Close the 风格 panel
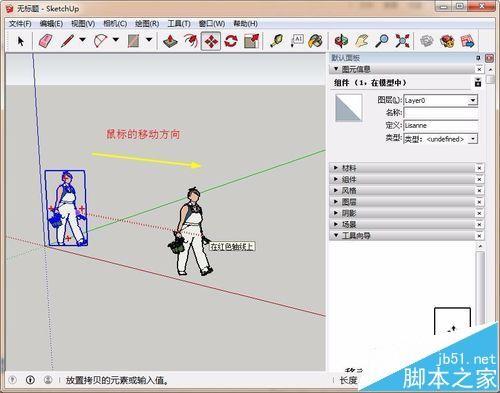Image resolution: width=500 pixels, height=393 pixels. (x=479, y=191)
